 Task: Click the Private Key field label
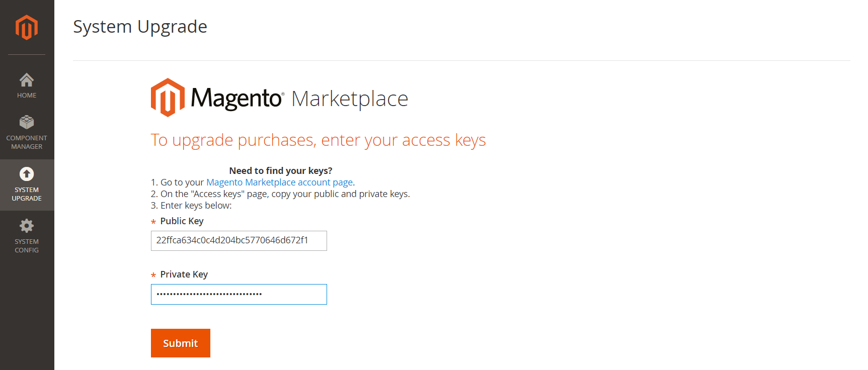[x=184, y=274]
